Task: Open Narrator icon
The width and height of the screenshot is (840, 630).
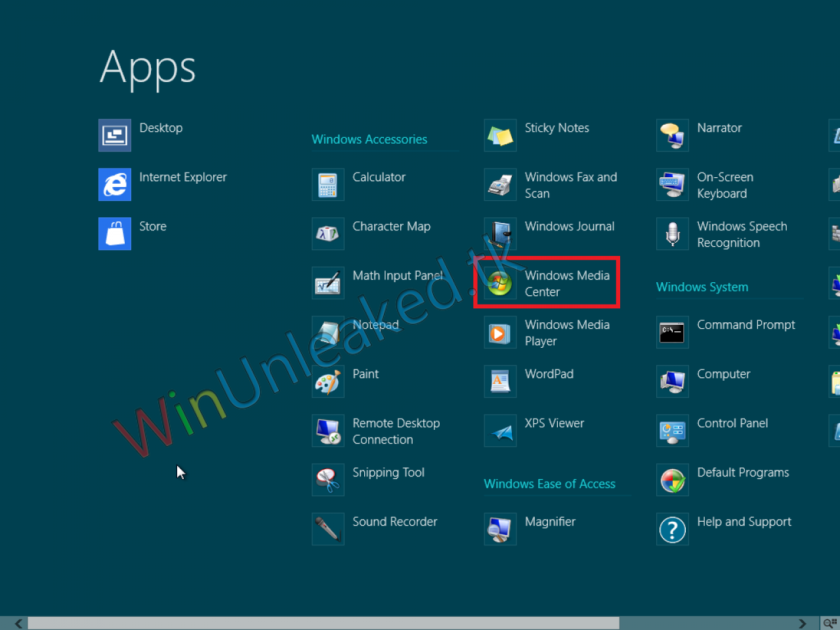Action: pos(673,135)
